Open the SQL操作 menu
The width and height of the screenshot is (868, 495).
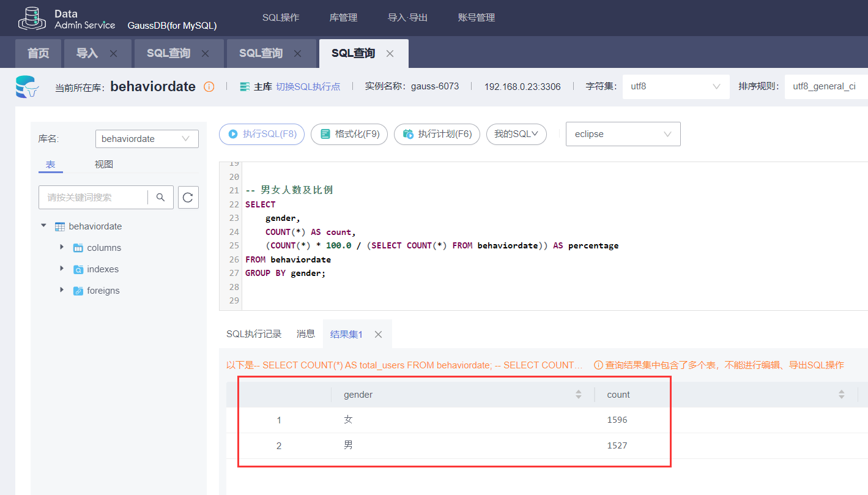(x=281, y=18)
